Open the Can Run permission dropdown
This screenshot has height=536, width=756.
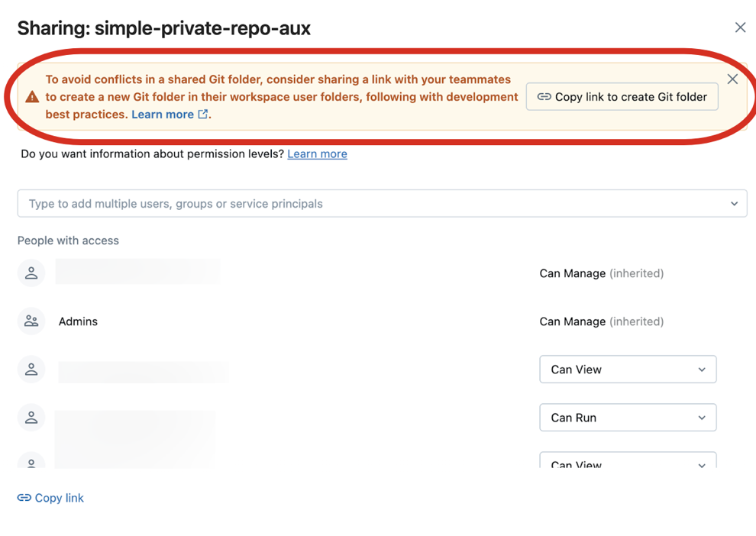point(628,417)
